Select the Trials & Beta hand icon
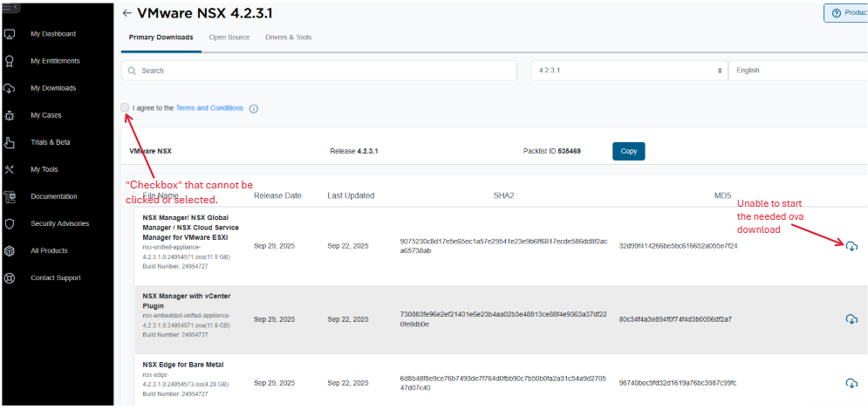 click(10, 142)
